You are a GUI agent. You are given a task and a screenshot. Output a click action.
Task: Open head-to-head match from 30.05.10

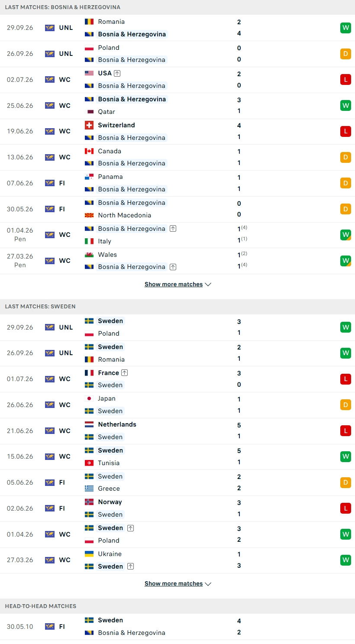click(x=177, y=627)
